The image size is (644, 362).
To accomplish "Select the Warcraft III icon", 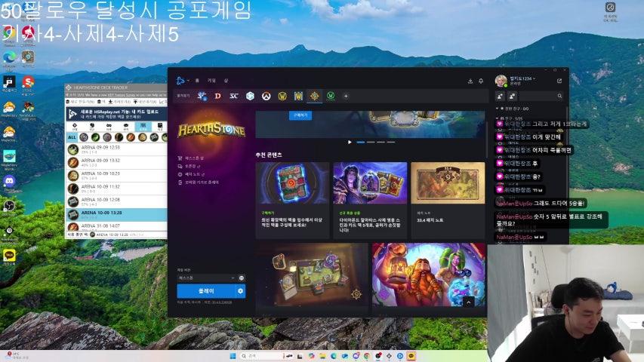I will click(x=298, y=96).
